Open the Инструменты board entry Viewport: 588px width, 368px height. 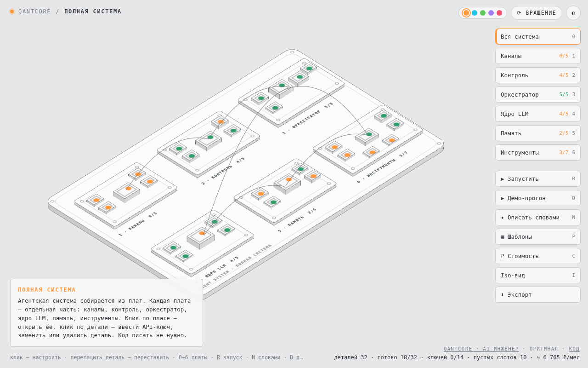(x=537, y=153)
